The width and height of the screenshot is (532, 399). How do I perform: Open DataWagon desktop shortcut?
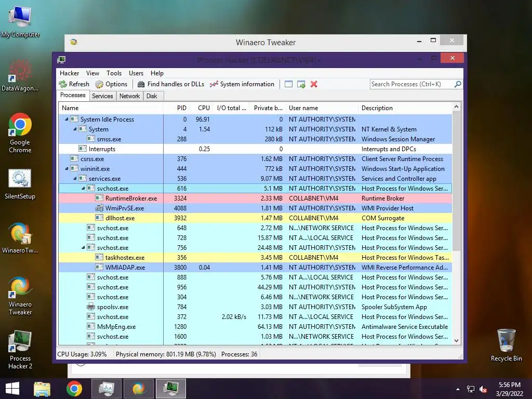click(x=20, y=75)
